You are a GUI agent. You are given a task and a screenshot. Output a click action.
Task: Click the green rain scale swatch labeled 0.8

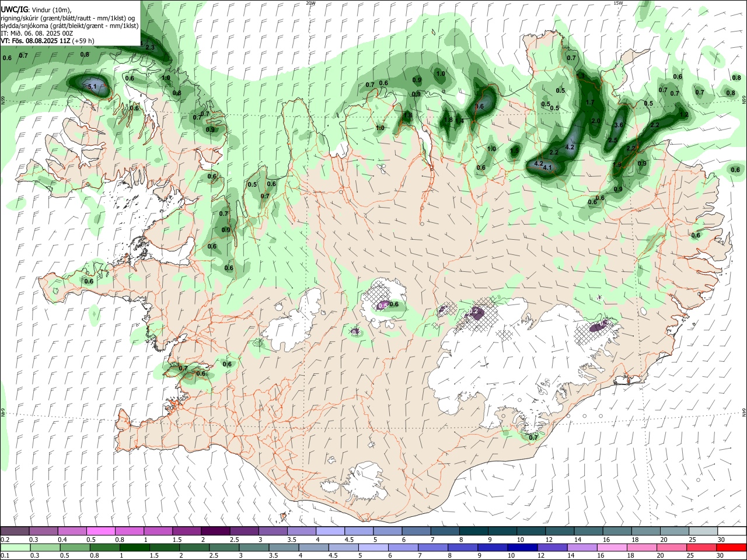(104, 547)
